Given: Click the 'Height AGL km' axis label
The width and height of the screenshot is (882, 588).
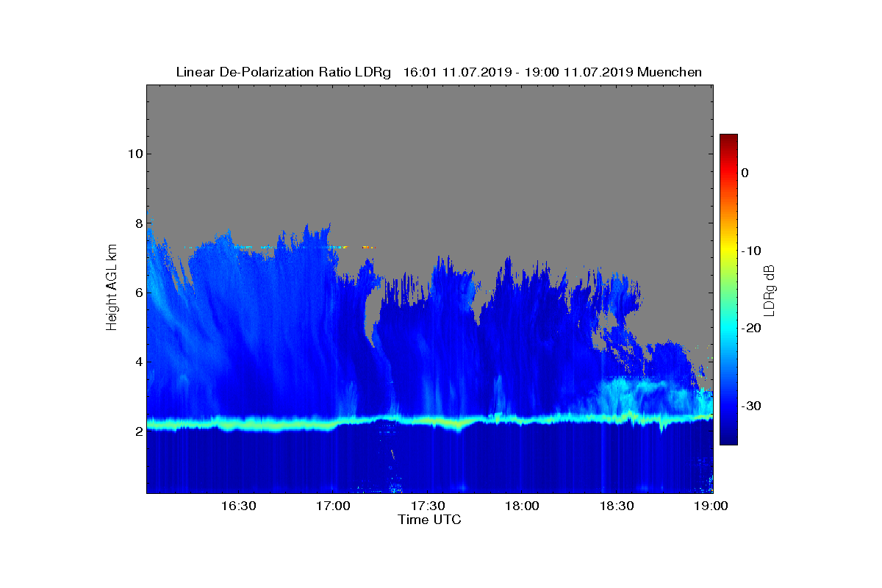Looking at the screenshot, I should tap(112, 289).
